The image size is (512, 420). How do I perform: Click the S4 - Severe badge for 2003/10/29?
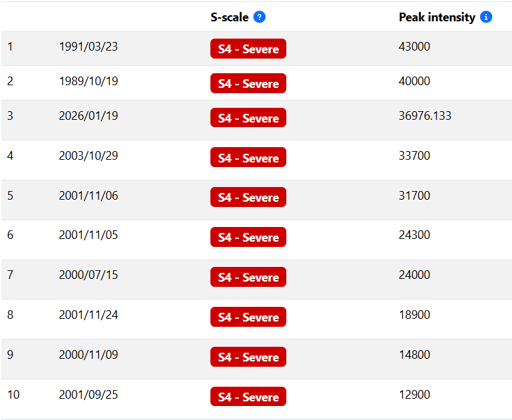(x=248, y=158)
